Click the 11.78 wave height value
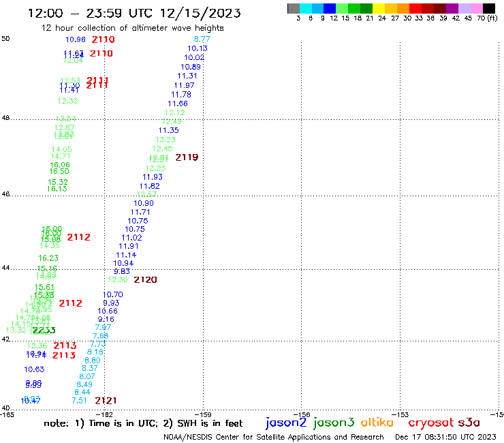Viewport: 504px width, 443px height. [181, 95]
